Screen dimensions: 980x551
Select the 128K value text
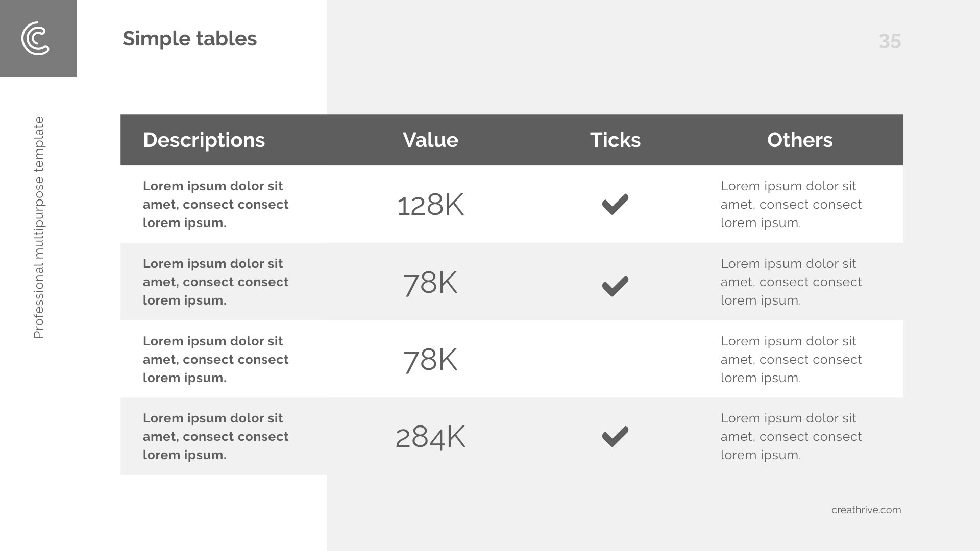coord(430,205)
